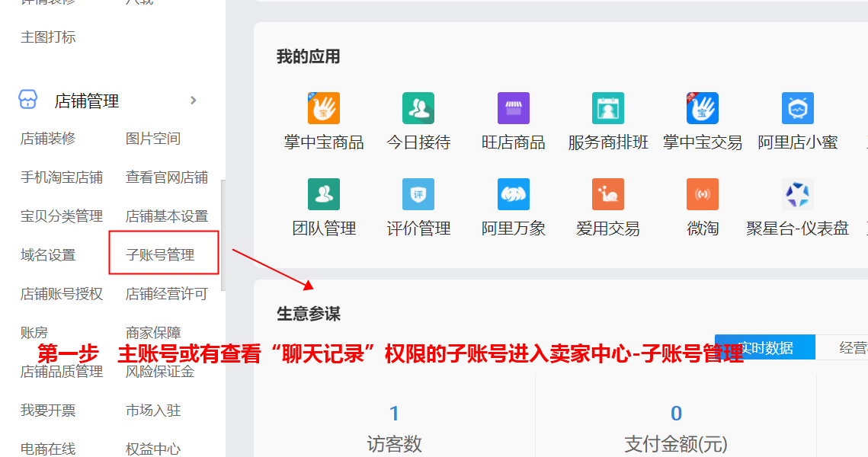The height and width of the screenshot is (457, 868).
Task: Open the 今日接待 app icon
Action: click(418, 108)
